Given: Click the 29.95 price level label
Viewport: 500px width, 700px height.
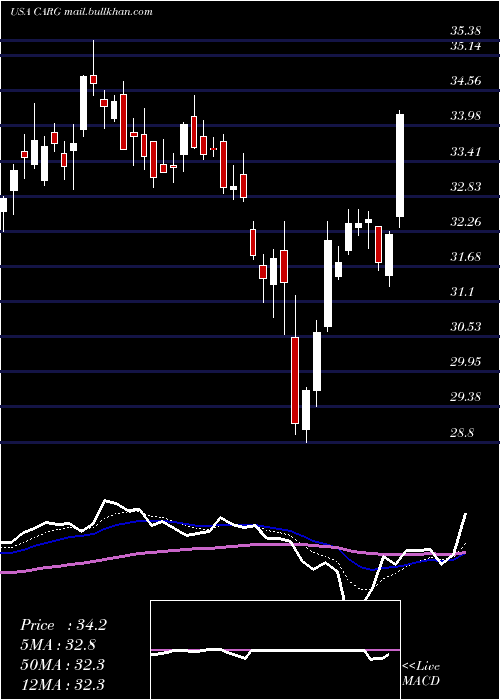Looking at the screenshot, I should click(465, 362).
